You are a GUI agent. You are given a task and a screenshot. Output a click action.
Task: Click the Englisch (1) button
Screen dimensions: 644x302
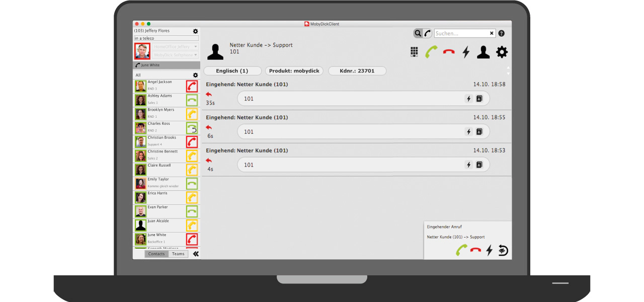[x=232, y=71]
